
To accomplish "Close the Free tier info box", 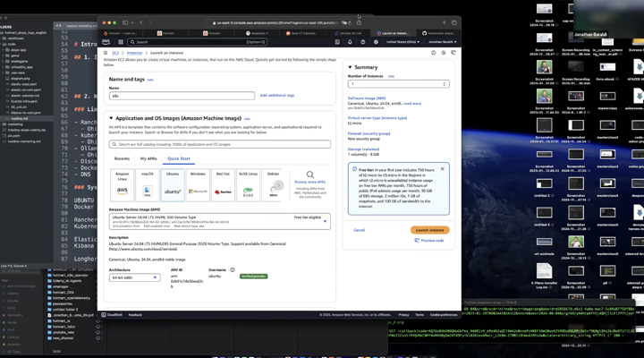I will [x=443, y=169].
